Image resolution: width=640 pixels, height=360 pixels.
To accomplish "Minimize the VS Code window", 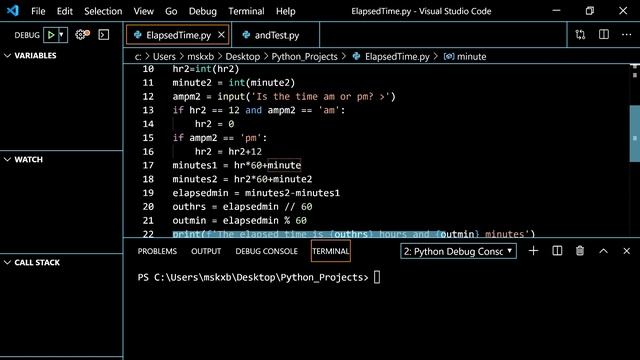I will pos(556,11).
